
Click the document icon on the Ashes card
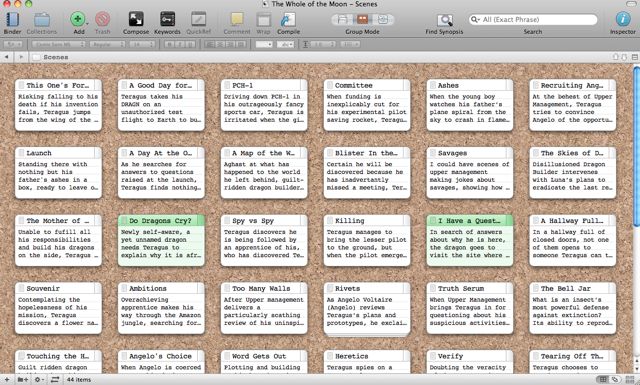433,85
